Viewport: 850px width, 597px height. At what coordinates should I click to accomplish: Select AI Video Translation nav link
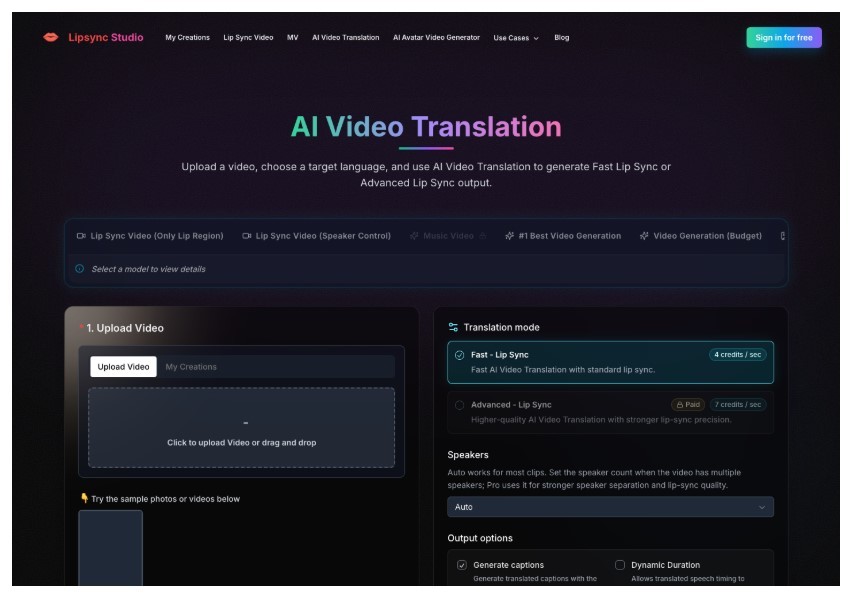(x=346, y=37)
